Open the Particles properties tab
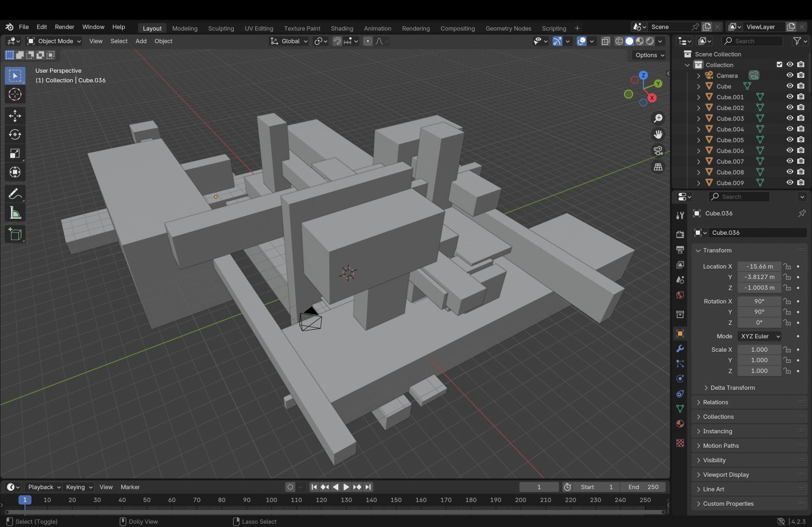Screen dimensions: 812x527 pos(680,364)
